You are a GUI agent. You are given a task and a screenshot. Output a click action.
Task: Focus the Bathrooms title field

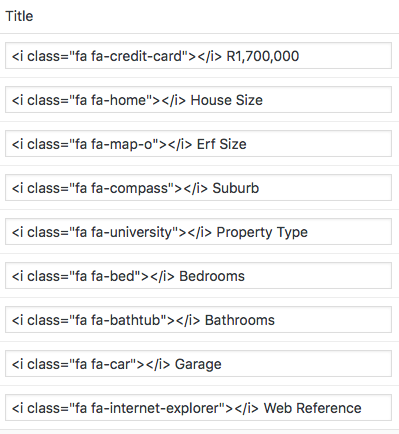pyautogui.click(x=198, y=320)
